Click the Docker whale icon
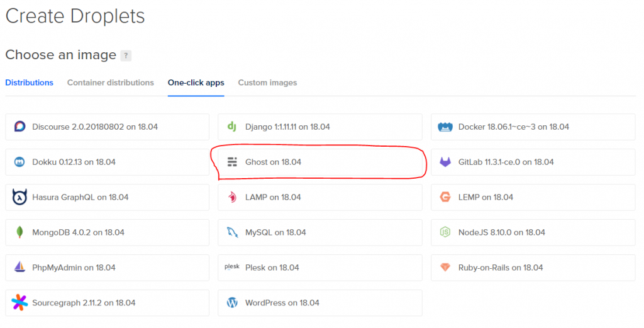 coord(445,127)
